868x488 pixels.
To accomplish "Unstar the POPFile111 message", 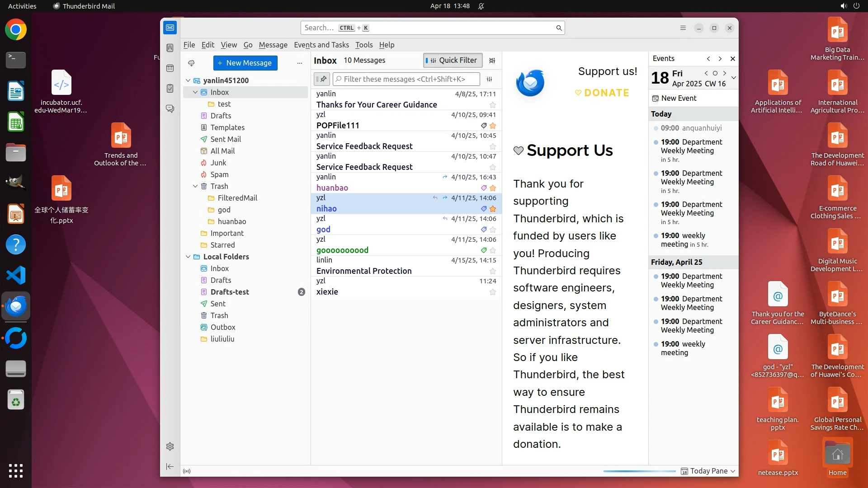I will point(493,126).
